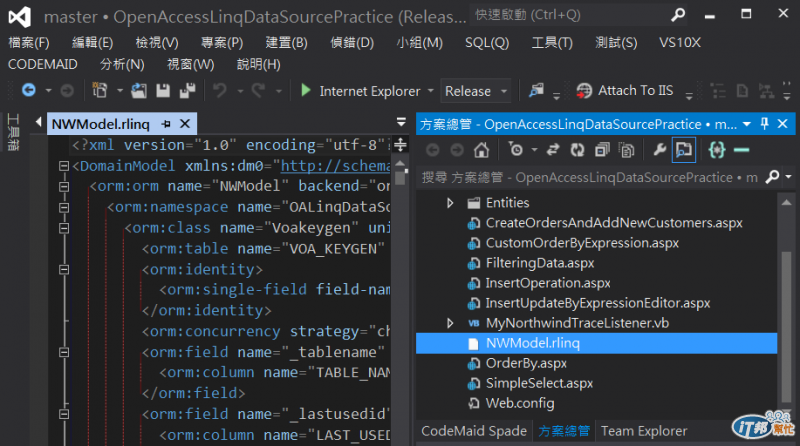
Task: Click Pending Changes Filter clock icon
Action: pyautogui.click(x=516, y=150)
